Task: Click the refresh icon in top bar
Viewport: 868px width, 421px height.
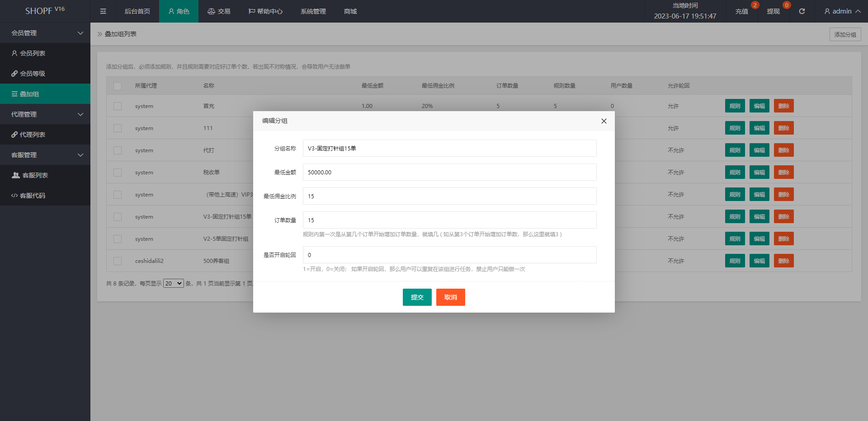Action: pyautogui.click(x=802, y=11)
